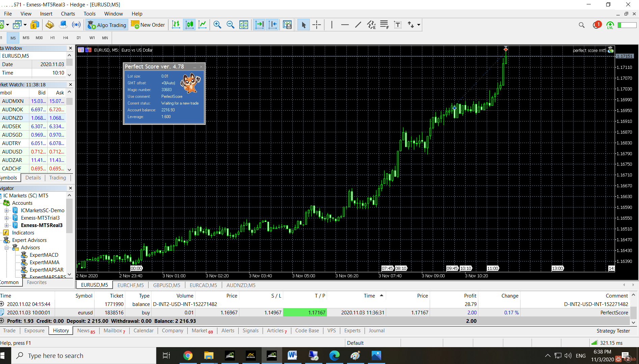639x364 pixels.
Task: Expand Exness-MT5Trial3 account node
Action: coord(7,218)
